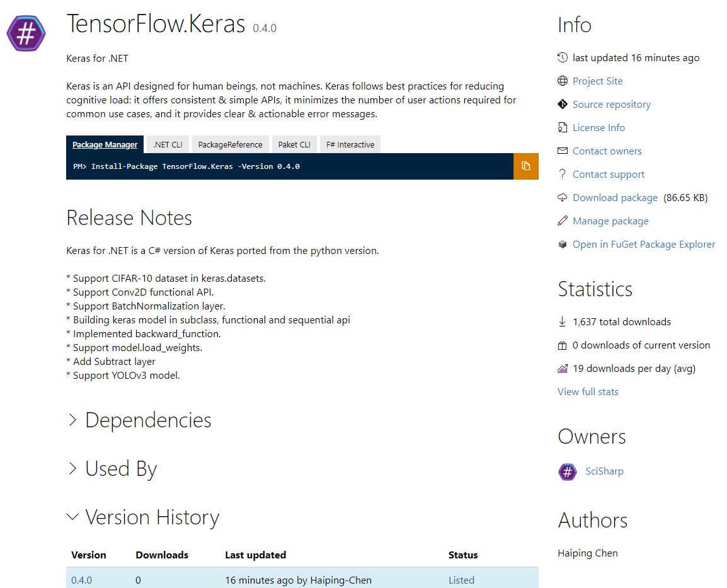Click the 'Implemented backward_function.' release note
The height and width of the screenshot is (588, 727).
(144, 334)
